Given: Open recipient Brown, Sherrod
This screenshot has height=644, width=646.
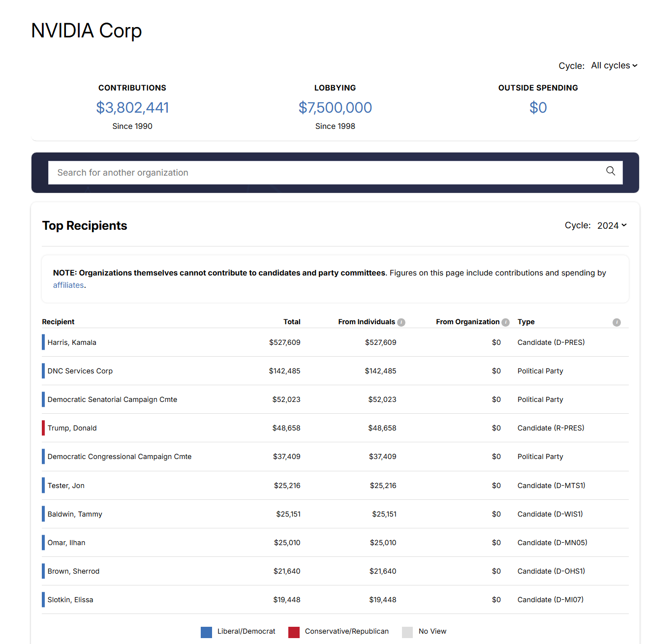Looking at the screenshot, I should pyautogui.click(x=73, y=571).
